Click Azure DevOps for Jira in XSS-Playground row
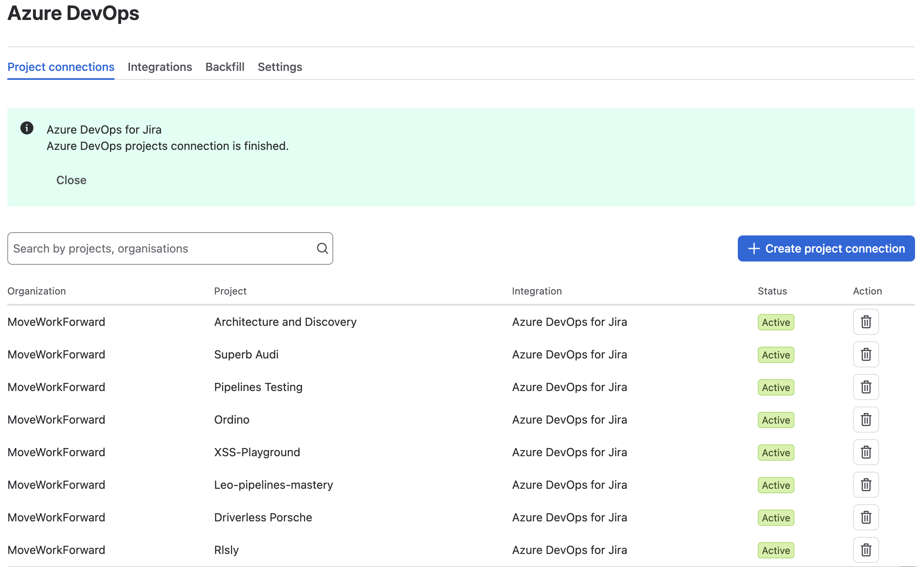Image resolution: width=924 pixels, height=567 pixels. coord(570,452)
